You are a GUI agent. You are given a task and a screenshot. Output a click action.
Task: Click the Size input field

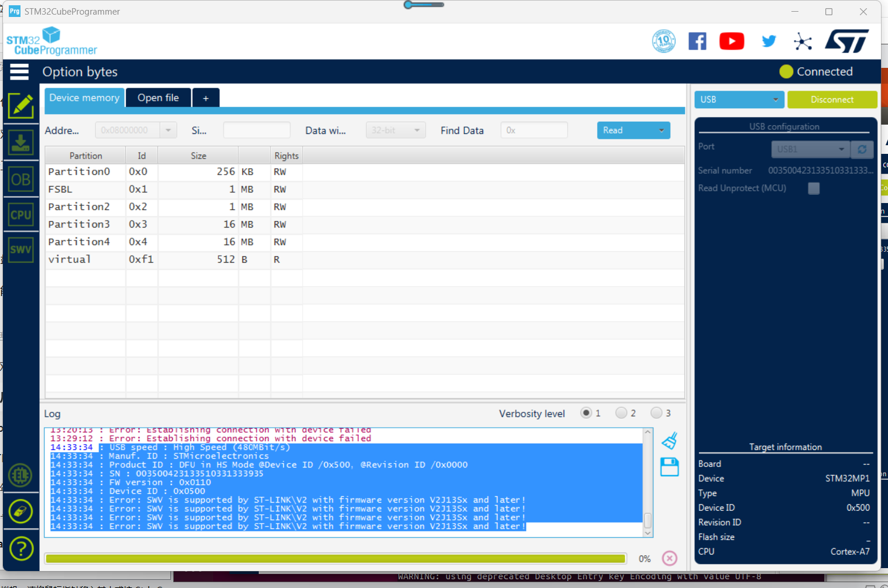point(257,130)
